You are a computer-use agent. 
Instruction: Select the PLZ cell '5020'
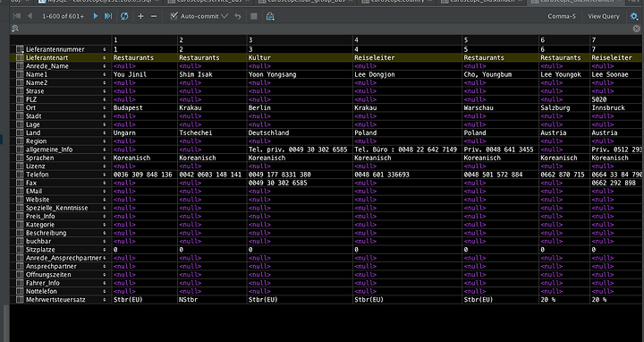pos(616,99)
